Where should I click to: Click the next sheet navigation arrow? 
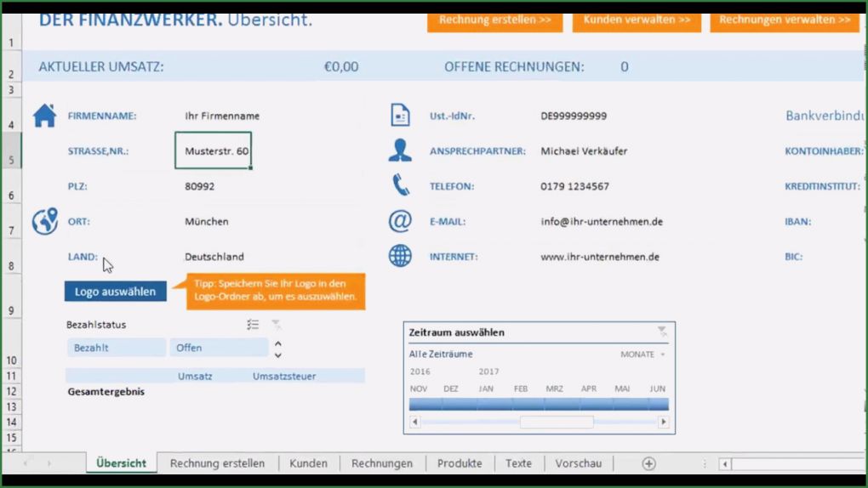click(x=49, y=463)
